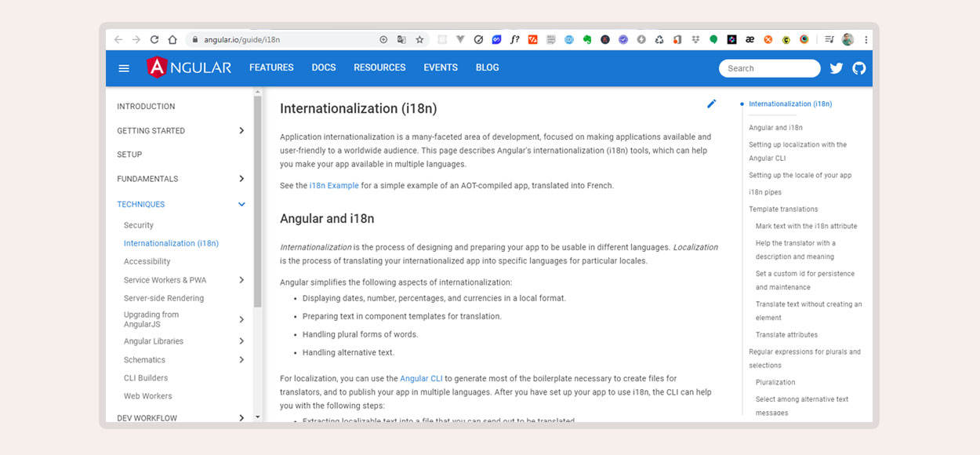Click the pencil edit-page icon
Image resolution: width=980 pixels, height=455 pixels.
pos(712,104)
